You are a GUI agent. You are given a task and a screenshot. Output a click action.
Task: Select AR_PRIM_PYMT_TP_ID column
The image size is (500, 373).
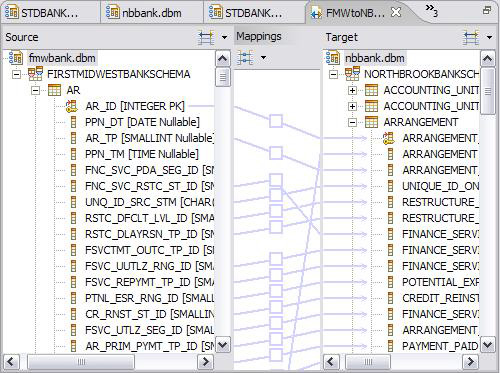click(x=149, y=346)
